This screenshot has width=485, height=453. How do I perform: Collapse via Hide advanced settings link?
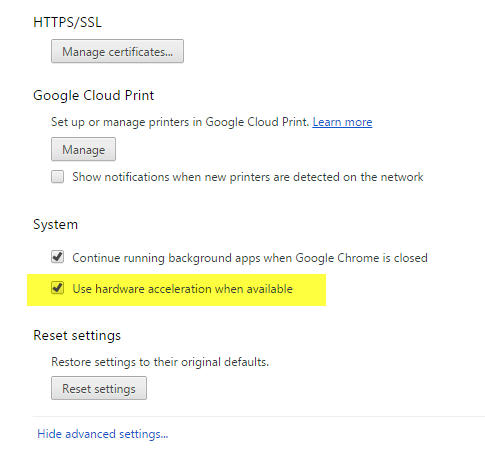[103, 434]
